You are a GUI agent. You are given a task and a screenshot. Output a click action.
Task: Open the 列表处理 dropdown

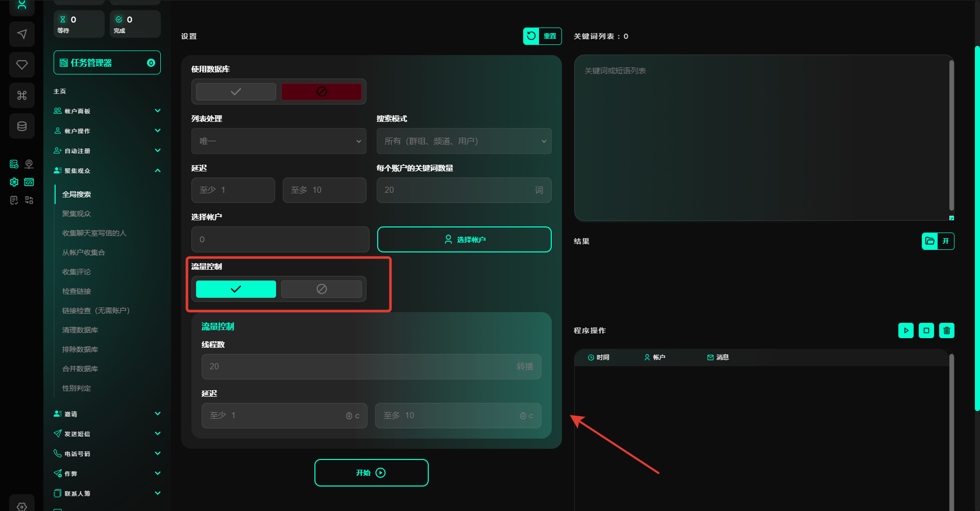(279, 141)
